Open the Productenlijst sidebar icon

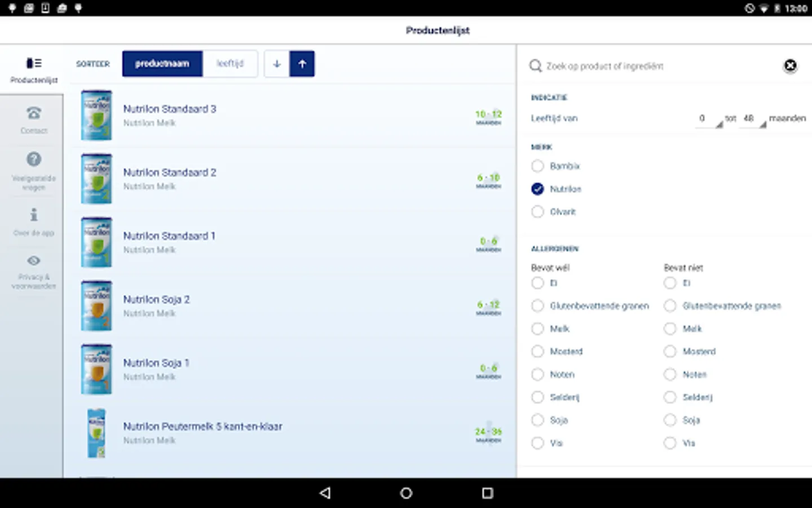[x=34, y=63]
